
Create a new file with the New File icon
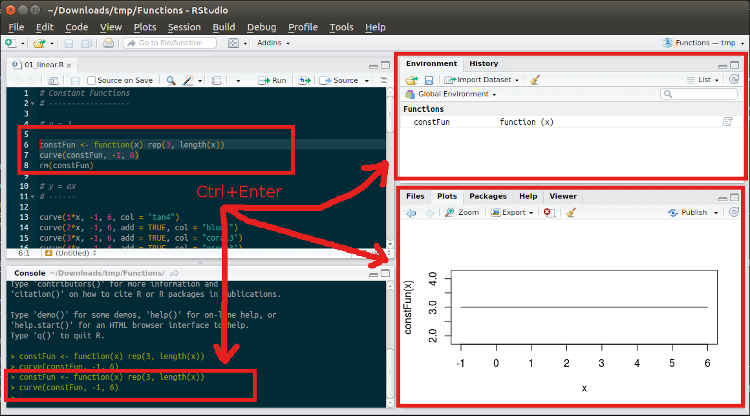click(x=10, y=43)
